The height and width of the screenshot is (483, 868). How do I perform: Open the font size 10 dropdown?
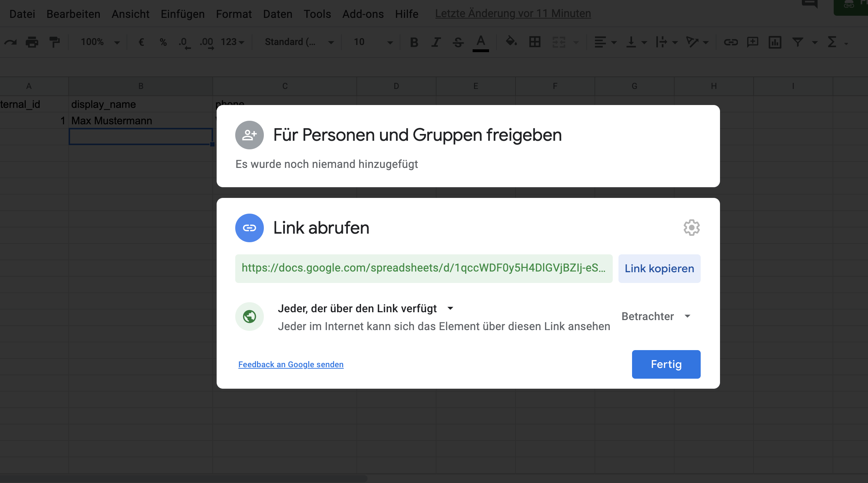click(x=373, y=42)
